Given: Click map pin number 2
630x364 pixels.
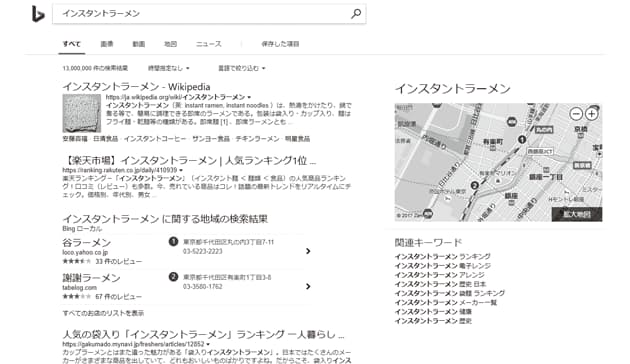Looking at the screenshot, I should pyautogui.click(x=475, y=185).
